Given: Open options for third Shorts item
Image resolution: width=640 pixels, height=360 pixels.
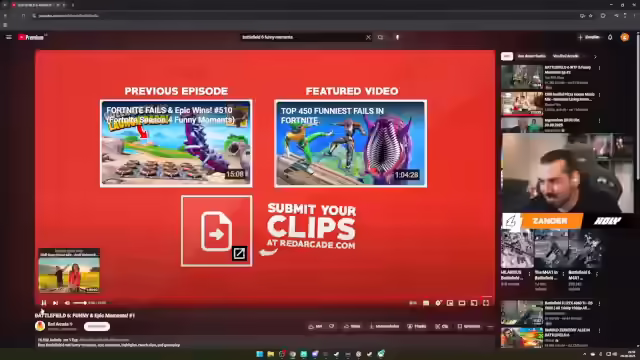Looking at the screenshot, I should tap(597, 274).
